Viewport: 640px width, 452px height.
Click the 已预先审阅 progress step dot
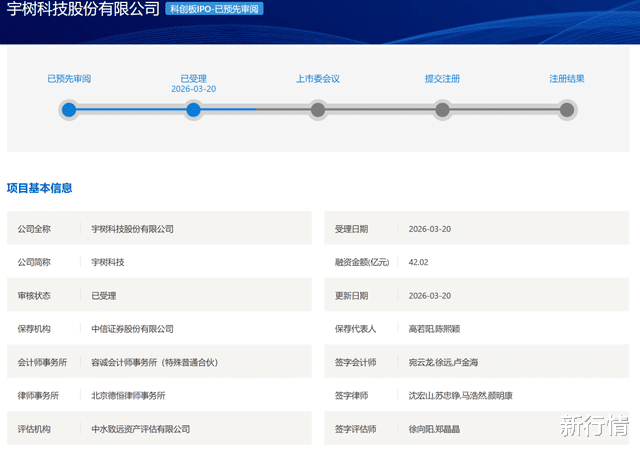(x=69, y=110)
